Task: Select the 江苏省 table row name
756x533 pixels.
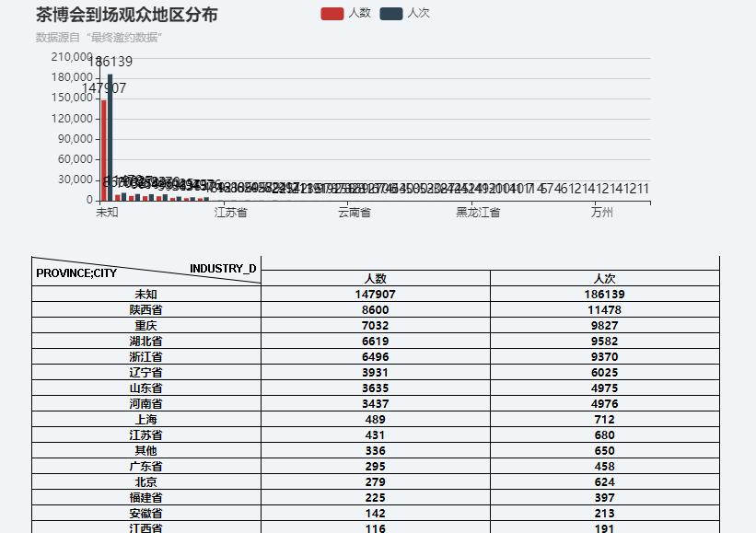Action: point(146,435)
